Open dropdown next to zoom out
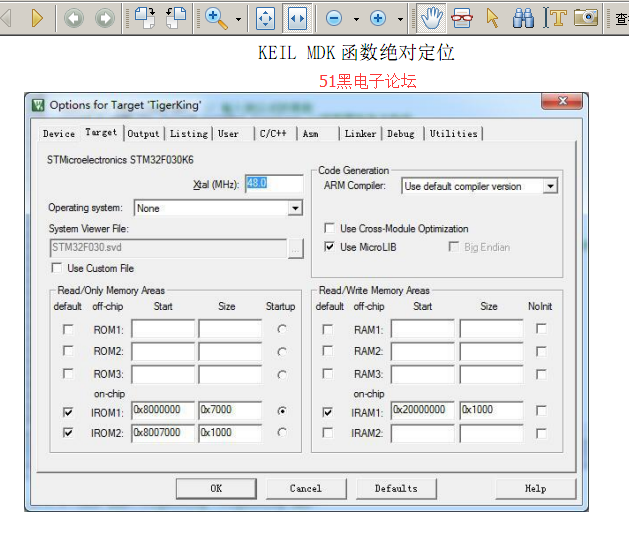 pos(356,19)
